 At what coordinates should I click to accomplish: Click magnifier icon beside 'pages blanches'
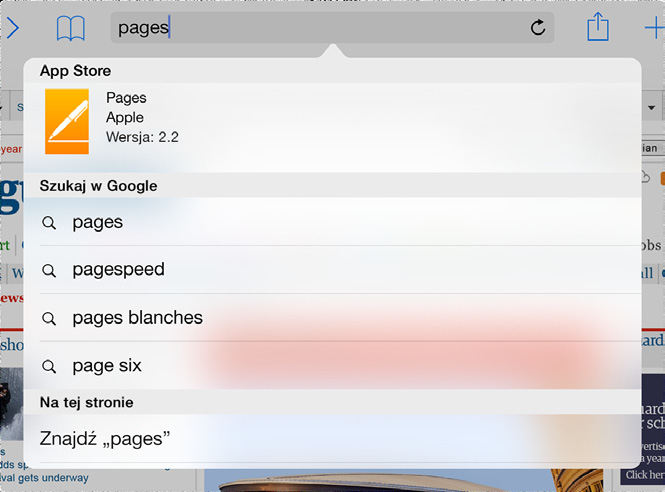click(x=49, y=318)
